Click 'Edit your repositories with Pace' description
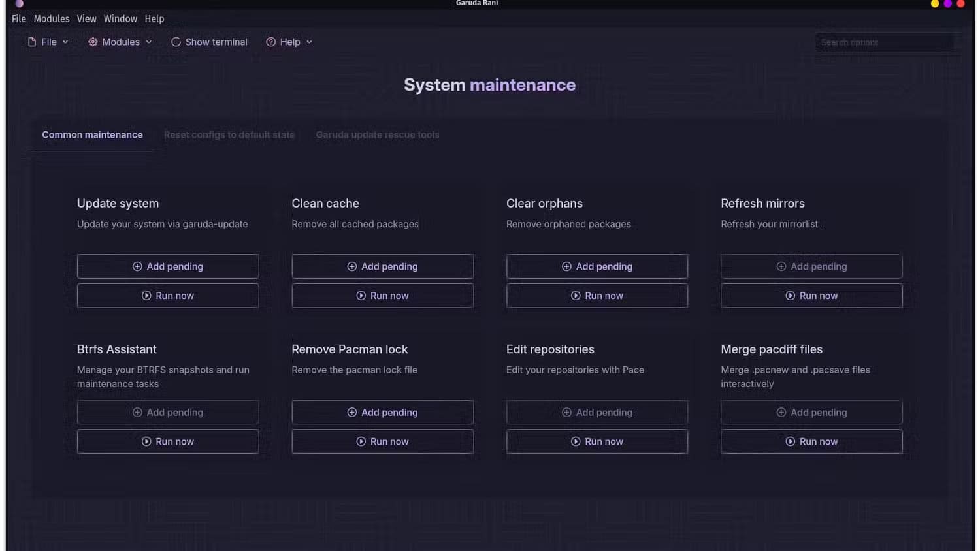 click(x=575, y=370)
